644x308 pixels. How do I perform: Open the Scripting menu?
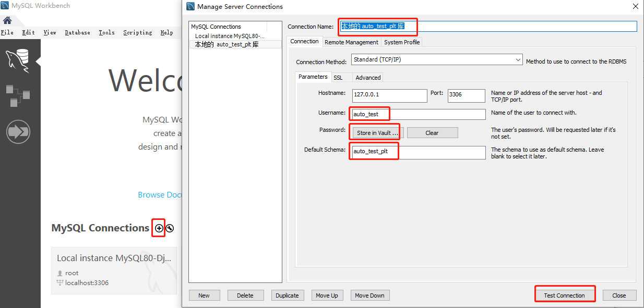coord(138,32)
